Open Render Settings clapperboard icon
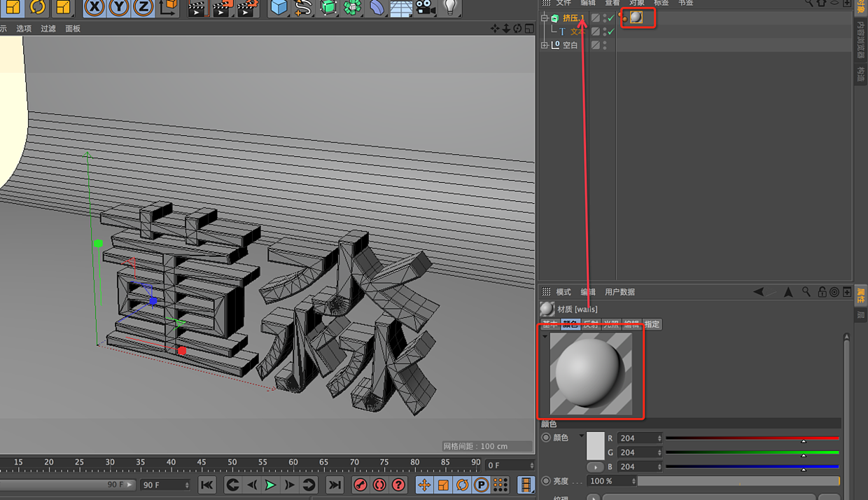Viewport: 868px width, 500px height. [x=248, y=8]
